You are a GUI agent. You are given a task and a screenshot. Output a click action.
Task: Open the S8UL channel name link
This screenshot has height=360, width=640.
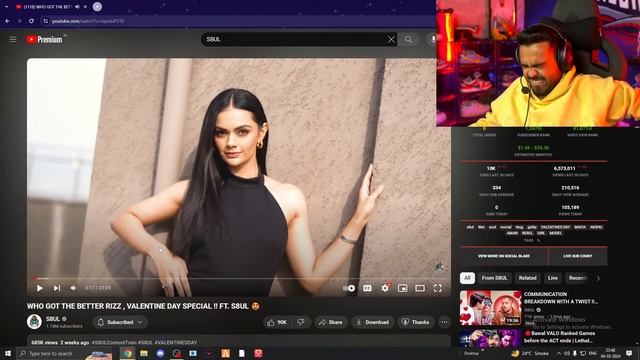(x=53, y=319)
